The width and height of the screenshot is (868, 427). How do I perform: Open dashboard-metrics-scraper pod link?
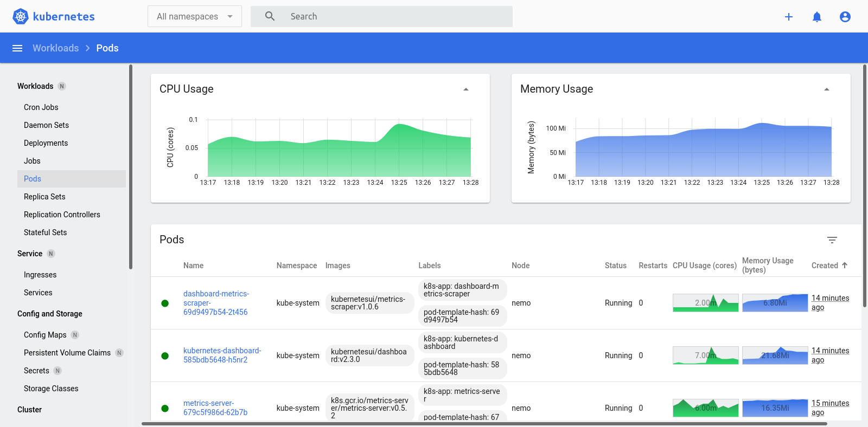[216, 303]
